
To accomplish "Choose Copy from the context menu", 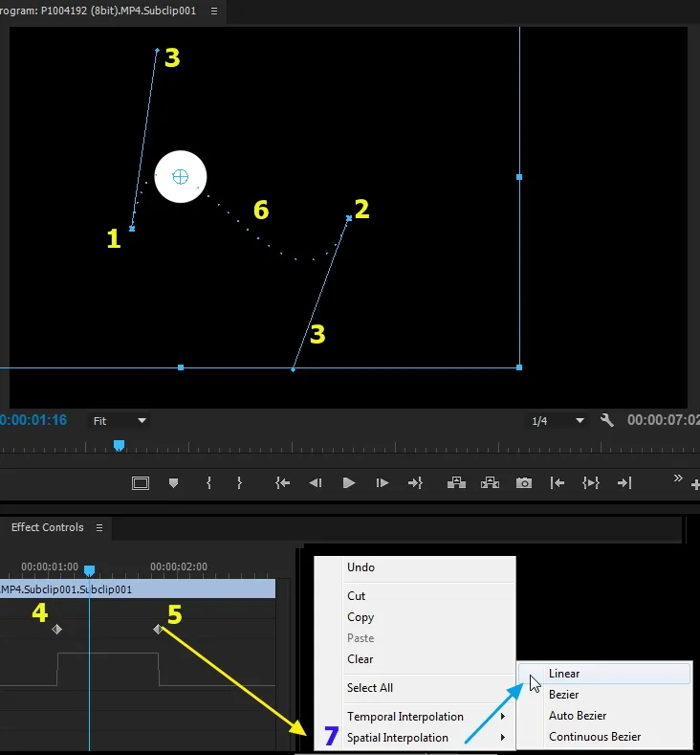I will 415,617.
